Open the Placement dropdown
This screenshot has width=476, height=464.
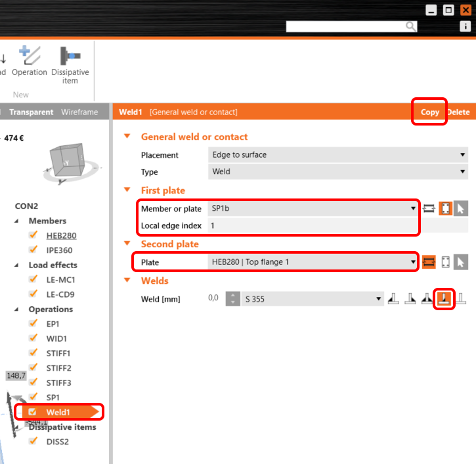point(338,154)
